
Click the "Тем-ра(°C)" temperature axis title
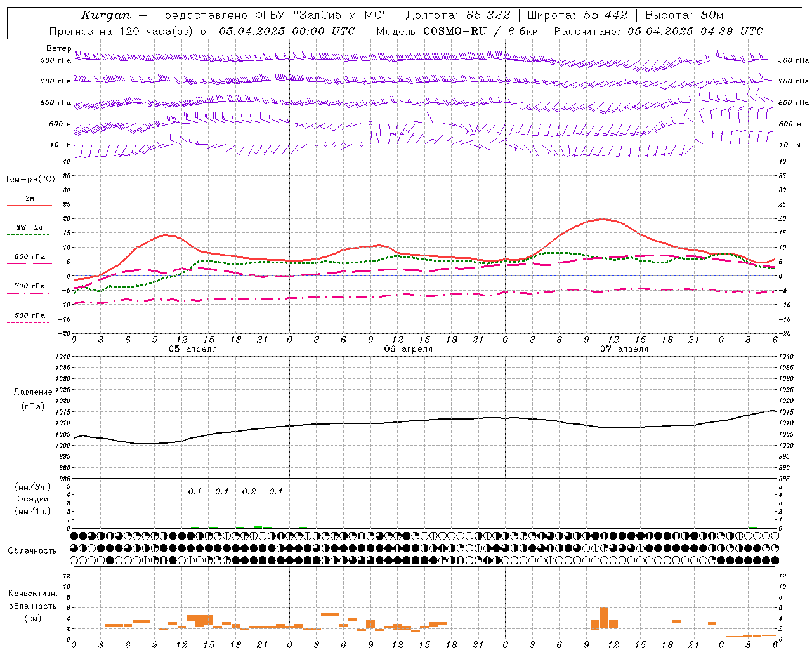pyautogui.click(x=30, y=180)
